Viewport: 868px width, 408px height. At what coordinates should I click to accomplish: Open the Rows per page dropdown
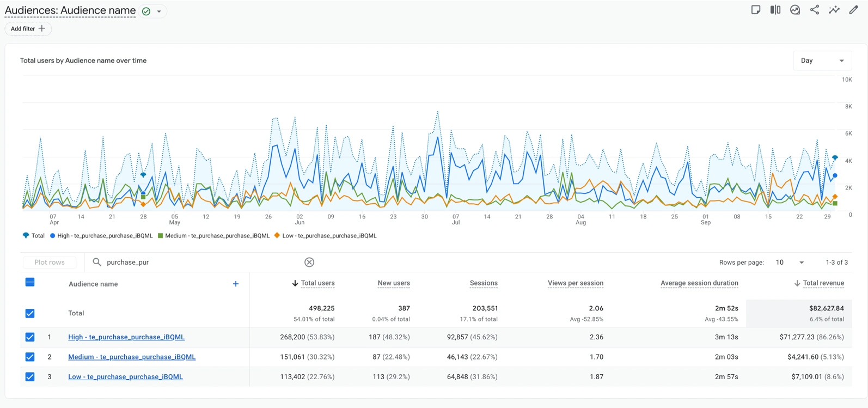[789, 263]
